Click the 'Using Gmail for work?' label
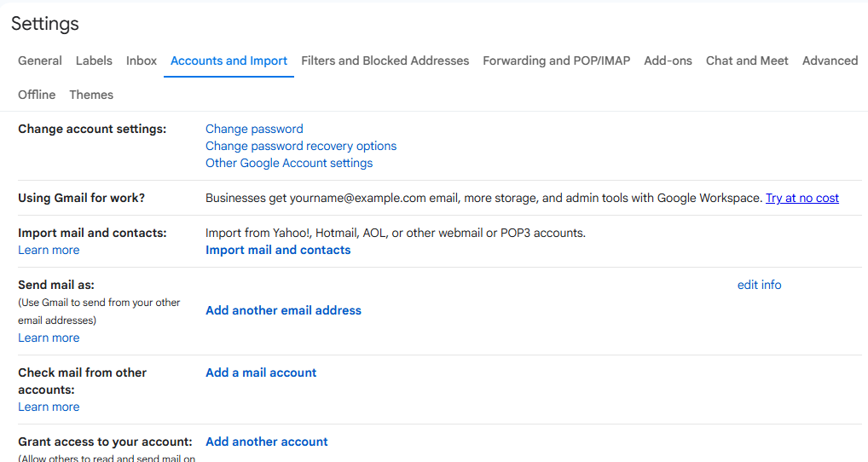This screenshot has width=868, height=462. 81,198
